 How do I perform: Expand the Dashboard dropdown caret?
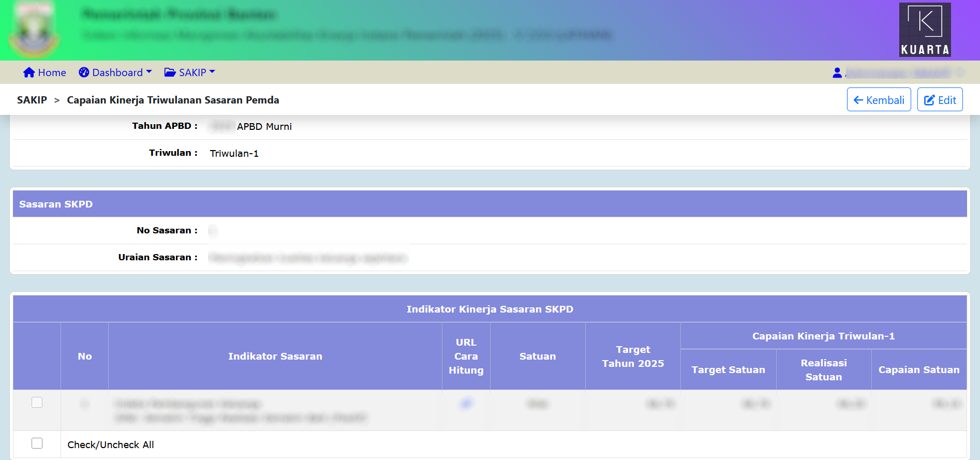pos(149,72)
